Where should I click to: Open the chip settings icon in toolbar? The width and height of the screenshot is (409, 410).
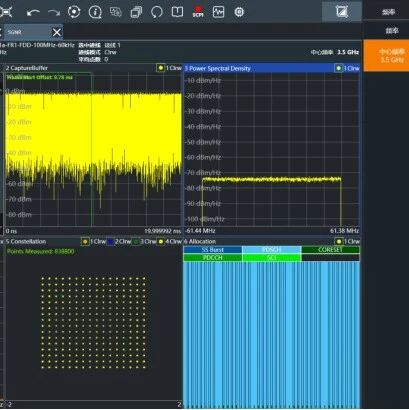click(239, 12)
